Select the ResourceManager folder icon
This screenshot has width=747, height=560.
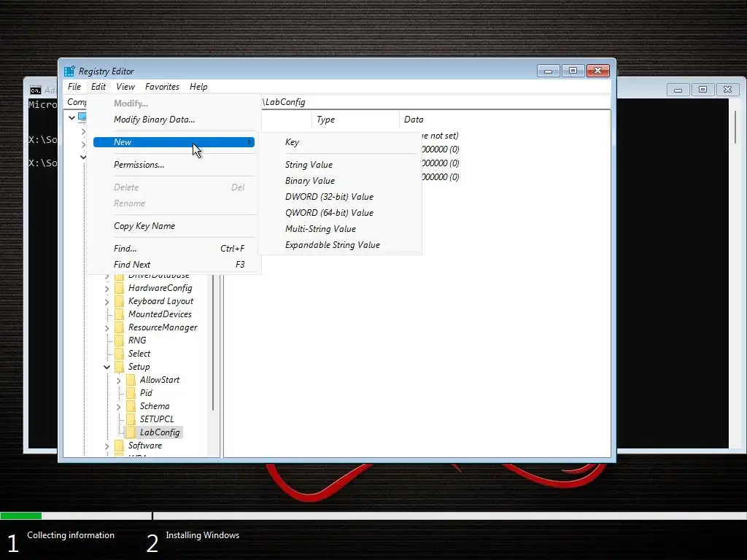(119, 327)
